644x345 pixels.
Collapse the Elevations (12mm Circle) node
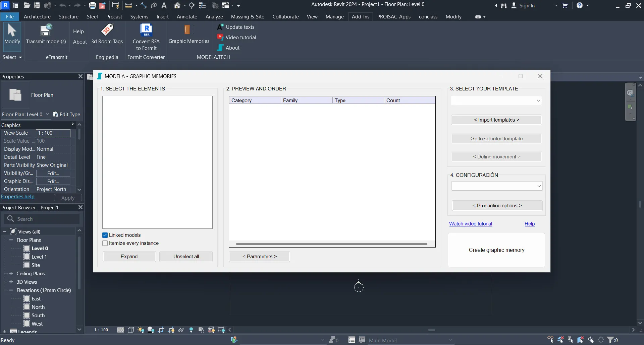[x=11, y=290]
